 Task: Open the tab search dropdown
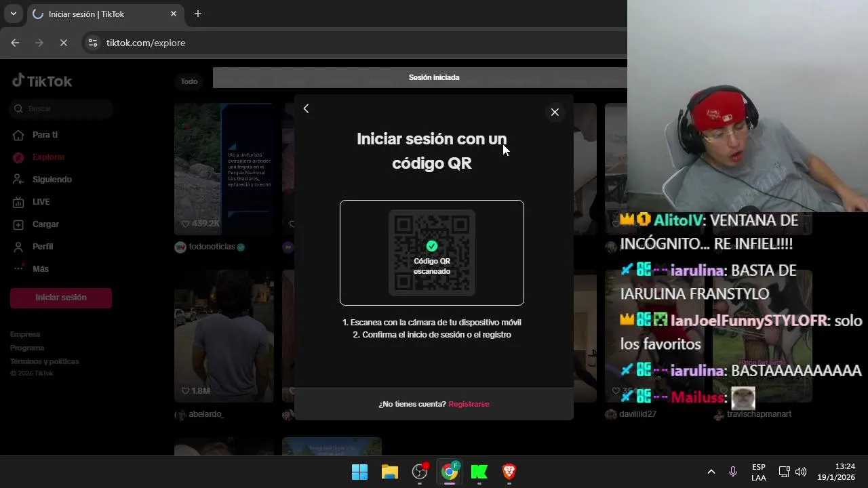pyautogui.click(x=13, y=14)
